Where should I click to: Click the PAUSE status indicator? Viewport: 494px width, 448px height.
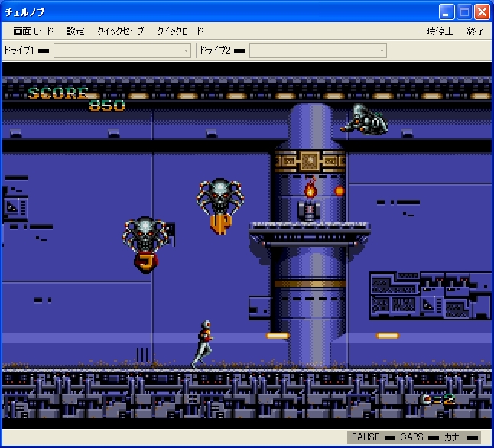[x=365, y=437]
